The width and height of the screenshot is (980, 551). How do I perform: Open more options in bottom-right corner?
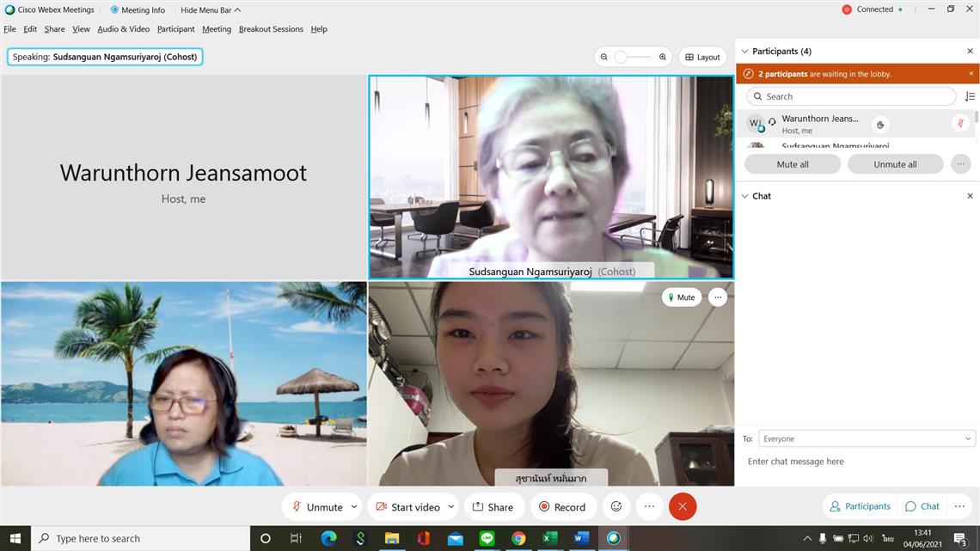point(959,506)
